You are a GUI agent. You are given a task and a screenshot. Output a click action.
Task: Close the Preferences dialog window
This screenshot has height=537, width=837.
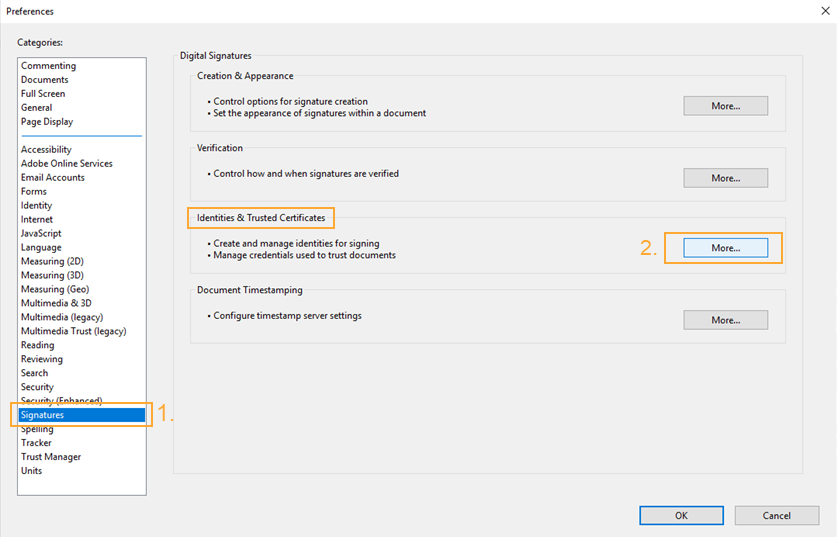[825, 11]
